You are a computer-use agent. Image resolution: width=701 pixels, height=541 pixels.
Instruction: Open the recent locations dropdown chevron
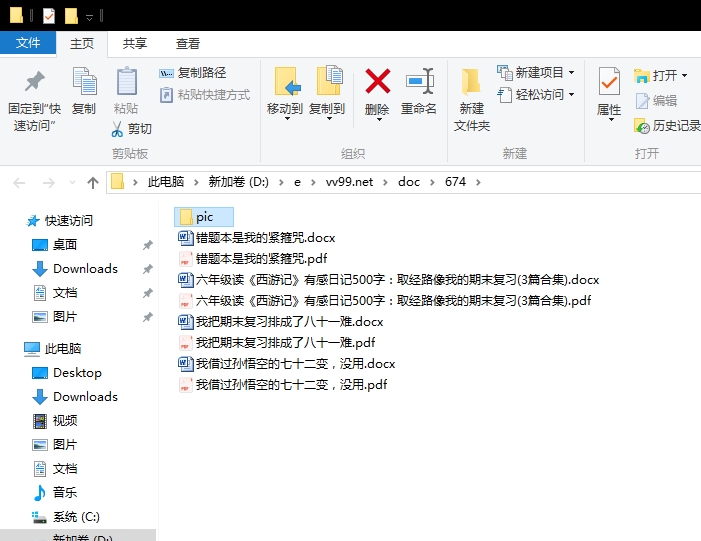click(72, 182)
